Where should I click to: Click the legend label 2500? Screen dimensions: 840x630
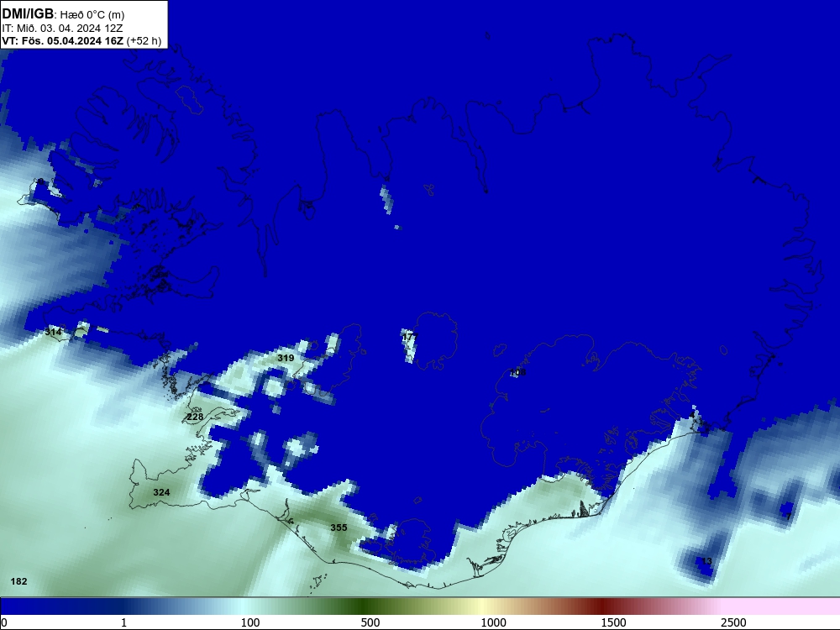coord(733,622)
